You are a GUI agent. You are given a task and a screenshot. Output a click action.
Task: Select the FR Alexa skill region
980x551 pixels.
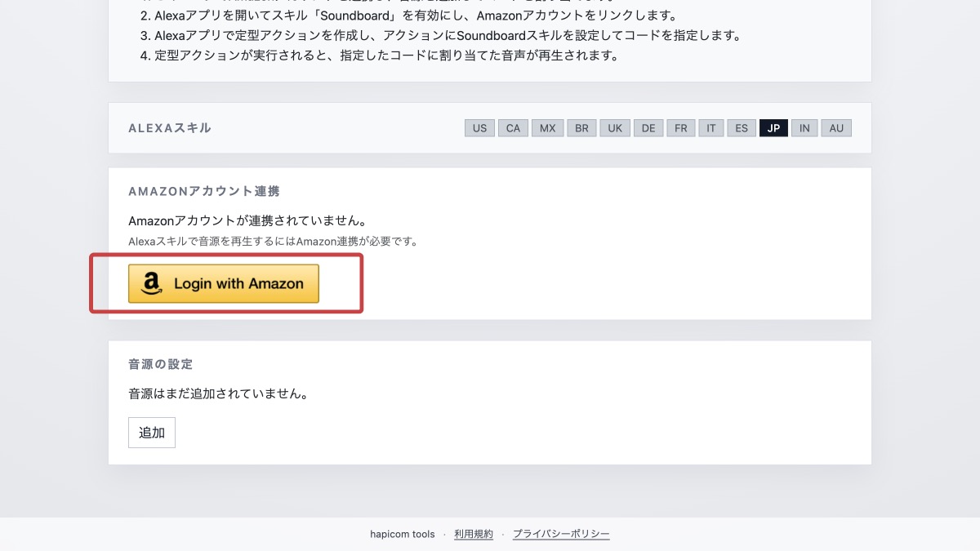[681, 128]
